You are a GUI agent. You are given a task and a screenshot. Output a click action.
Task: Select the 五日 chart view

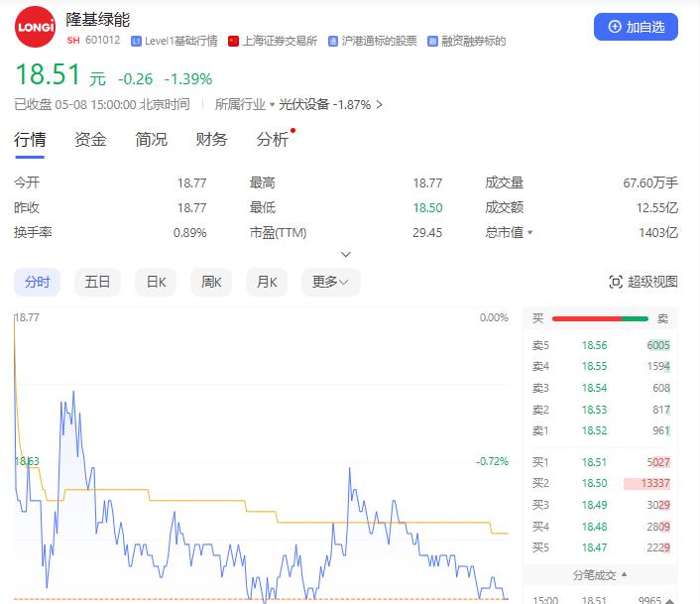coord(97,282)
